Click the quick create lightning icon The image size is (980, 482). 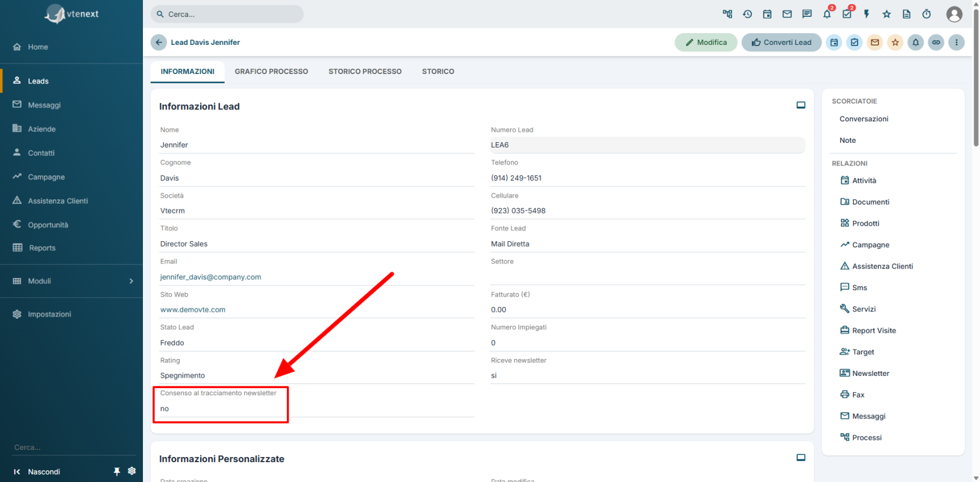tap(867, 14)
